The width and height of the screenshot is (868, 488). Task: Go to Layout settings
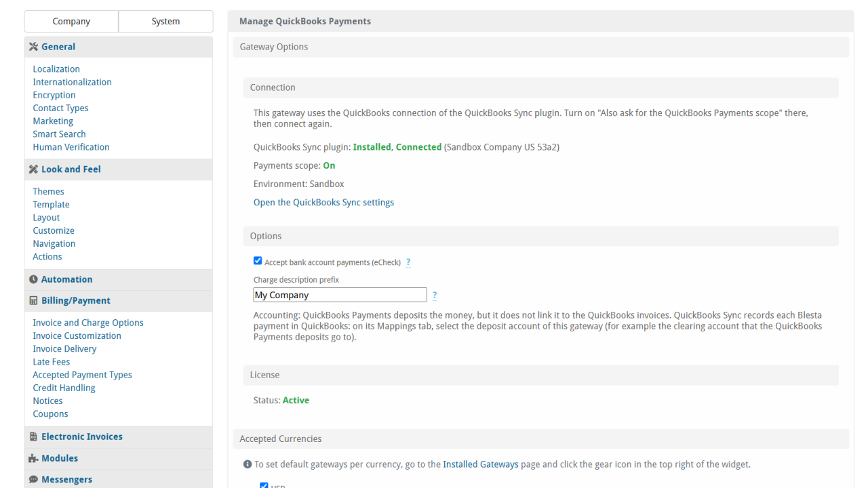point(46,218)
